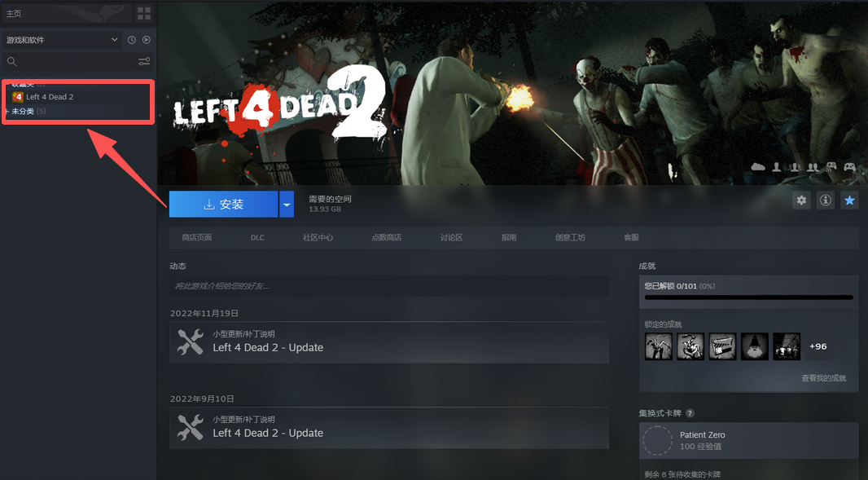Click the 查看我的成就 link

[x=824, y=378]
